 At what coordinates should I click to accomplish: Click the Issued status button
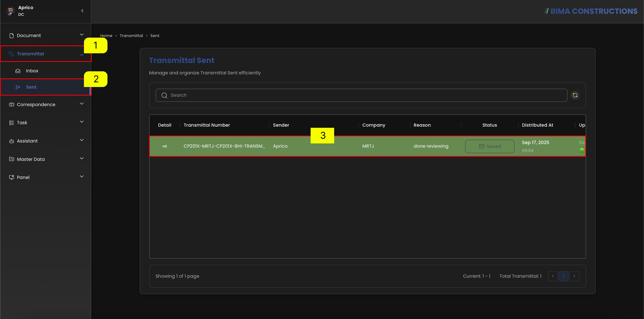[489, 146]
